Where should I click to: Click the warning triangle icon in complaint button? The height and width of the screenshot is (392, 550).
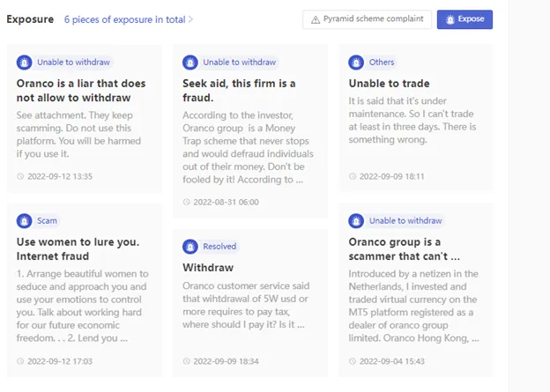coord(316,19)
